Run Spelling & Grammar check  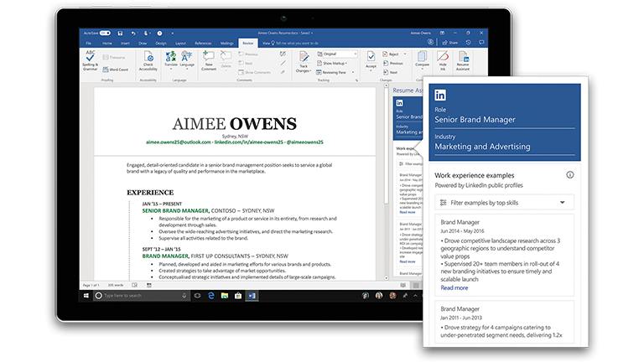click(x=91, y=60)
